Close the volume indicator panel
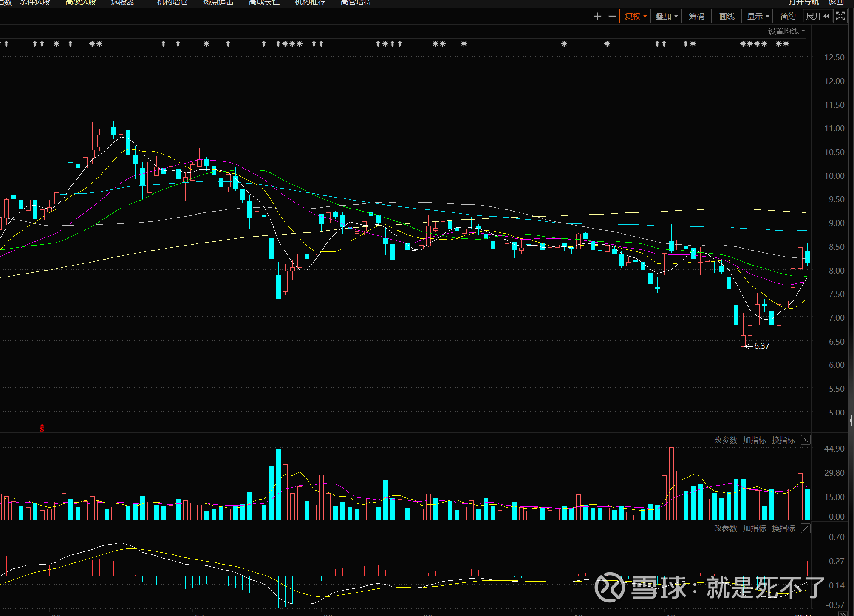The image size is (854, 616). pos(806,440)
